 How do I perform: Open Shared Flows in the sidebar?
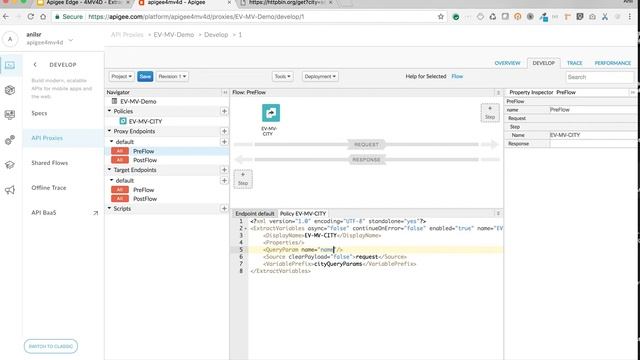49,163
